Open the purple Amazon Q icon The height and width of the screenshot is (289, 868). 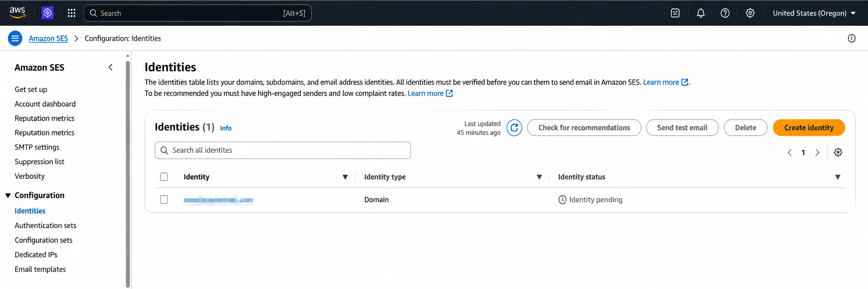[x=48, y=13]
